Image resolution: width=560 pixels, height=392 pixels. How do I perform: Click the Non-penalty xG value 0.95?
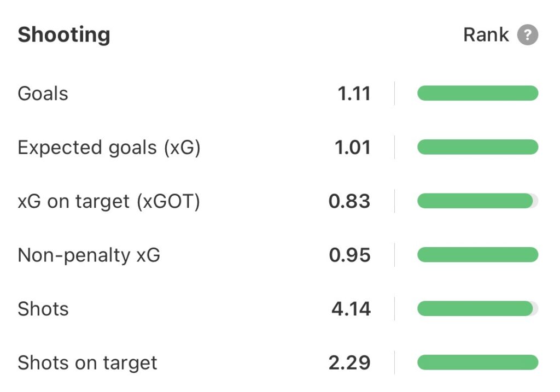pos(349,255)
